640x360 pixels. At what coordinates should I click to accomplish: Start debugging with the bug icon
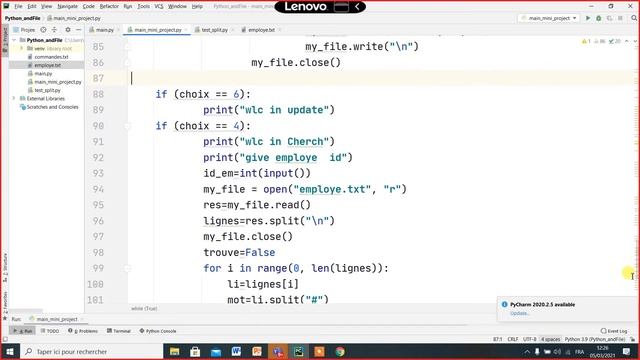[x=598, y=18]
